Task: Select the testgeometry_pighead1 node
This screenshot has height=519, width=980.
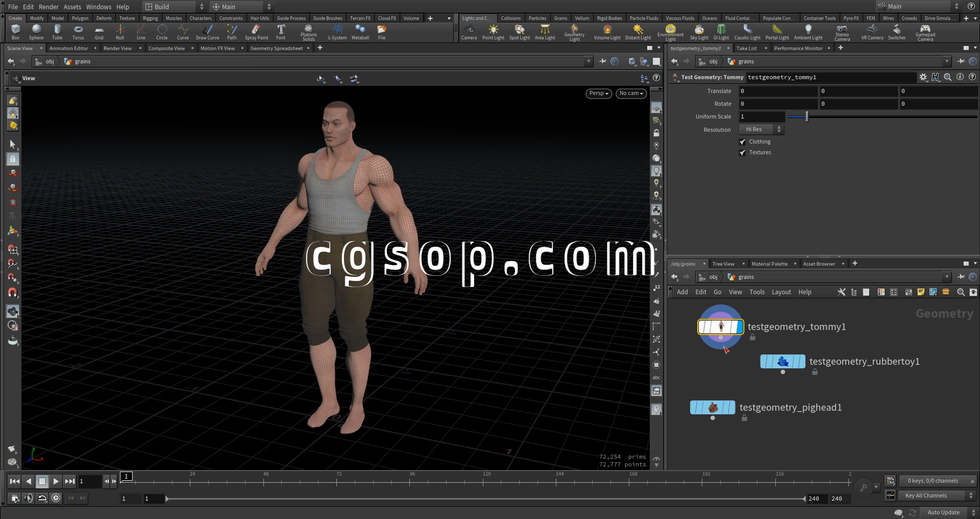Action: [713, 408]
